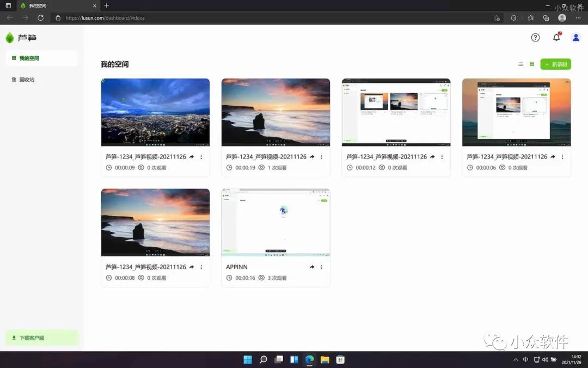Click the site lock icon in address bar
This screenshot has width=588, height=368.
(58, 17)
